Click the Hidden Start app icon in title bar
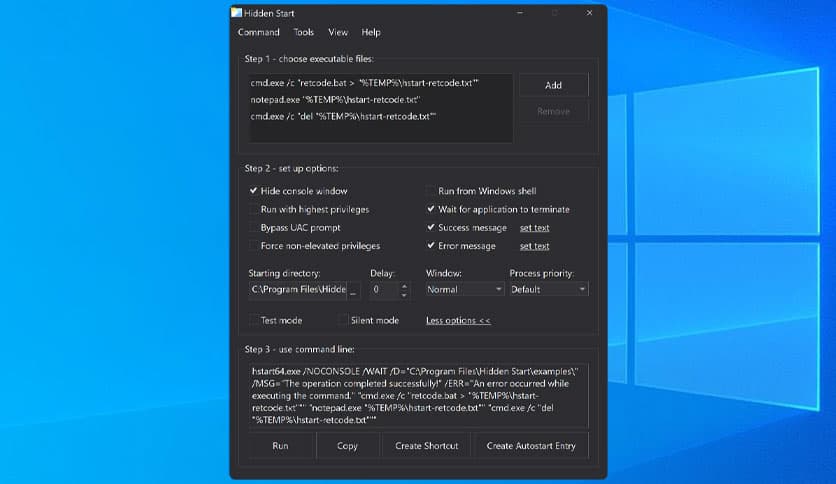 click(236, 13)
